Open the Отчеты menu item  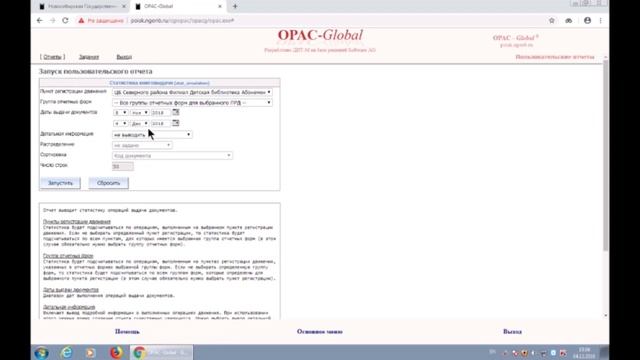point(52,57)
